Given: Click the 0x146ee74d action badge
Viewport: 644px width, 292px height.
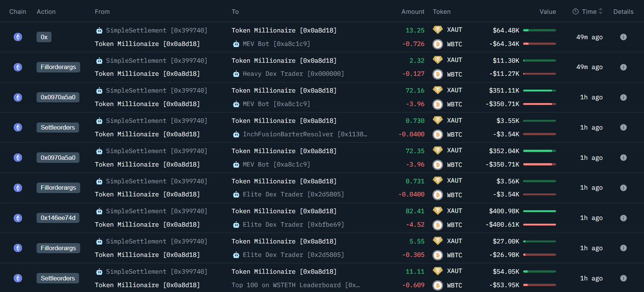Looking at the screenshot, I should (x=58, y=218).
